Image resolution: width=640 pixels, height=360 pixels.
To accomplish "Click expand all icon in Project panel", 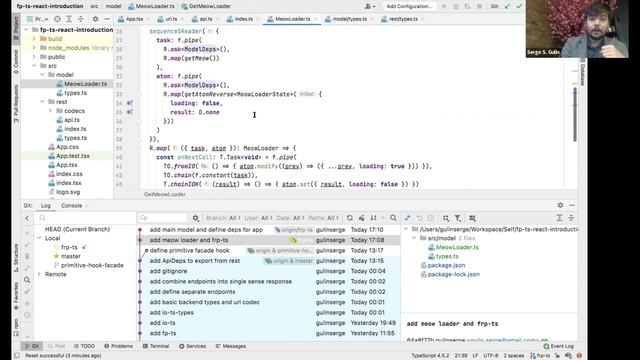I will [x=69, y=19].
